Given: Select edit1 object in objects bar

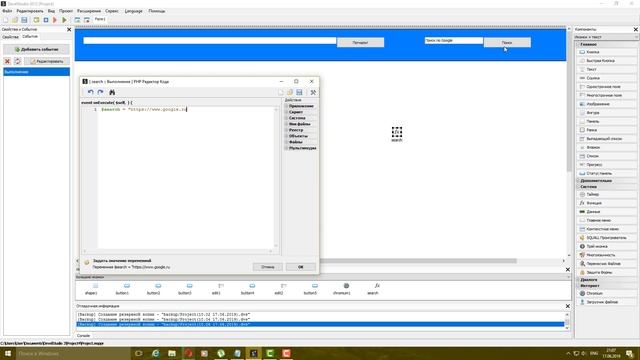Looking at the screenshot, I should (x=216, y=289).
